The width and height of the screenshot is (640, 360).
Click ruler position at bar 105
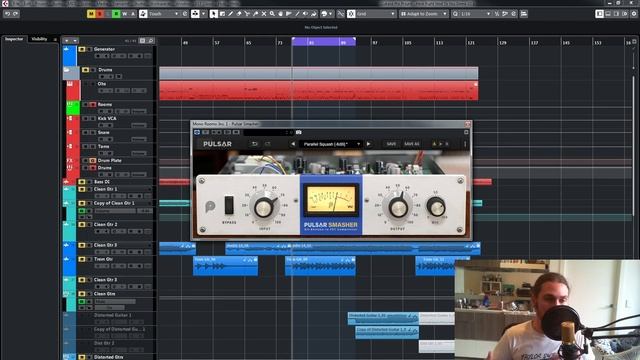coord(408,42)
